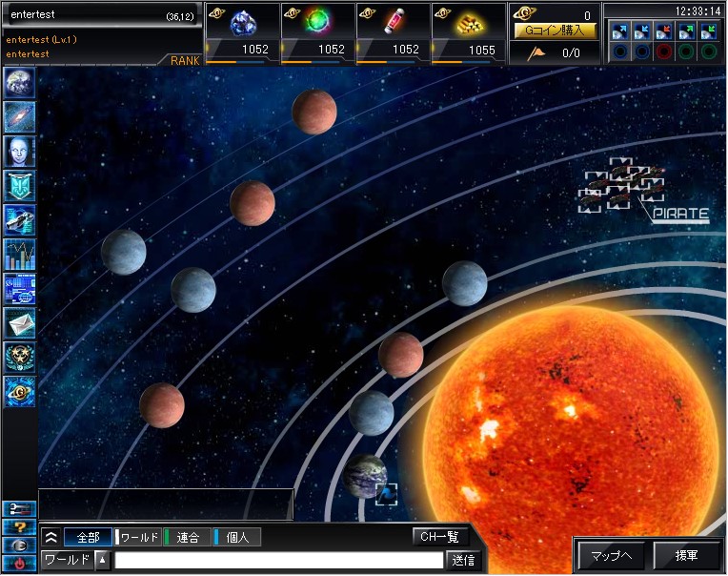The height and width of the screenshot is (576, 728).
Task: Open the advisor face sidebar icon
Action: click(19, 152)
